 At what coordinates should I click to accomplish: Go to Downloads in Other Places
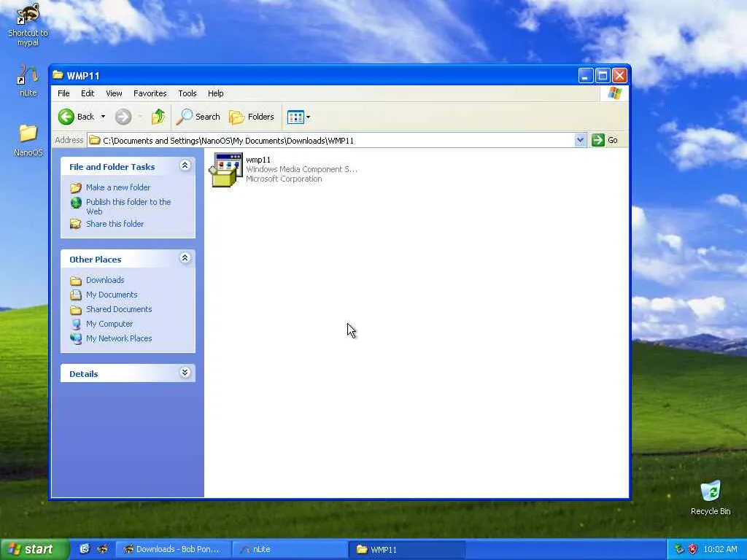click(x=105, y=280)
